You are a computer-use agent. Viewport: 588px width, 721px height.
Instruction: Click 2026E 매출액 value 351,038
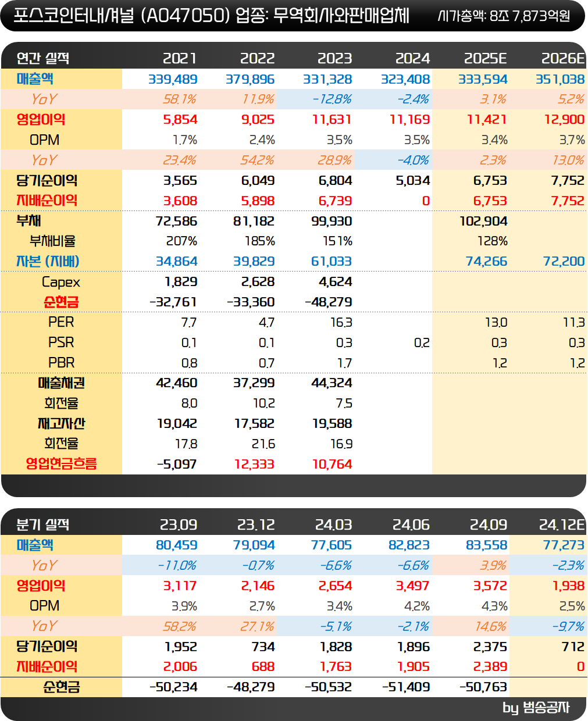coord(560,79)
